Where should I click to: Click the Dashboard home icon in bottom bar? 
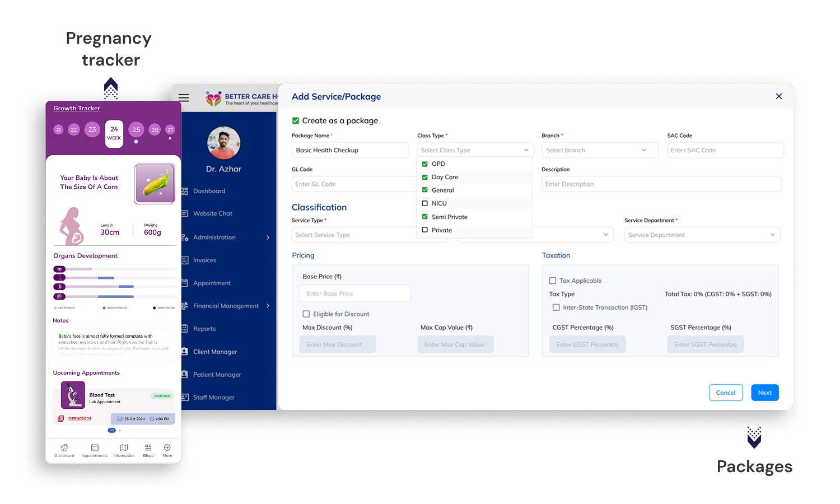64,447
